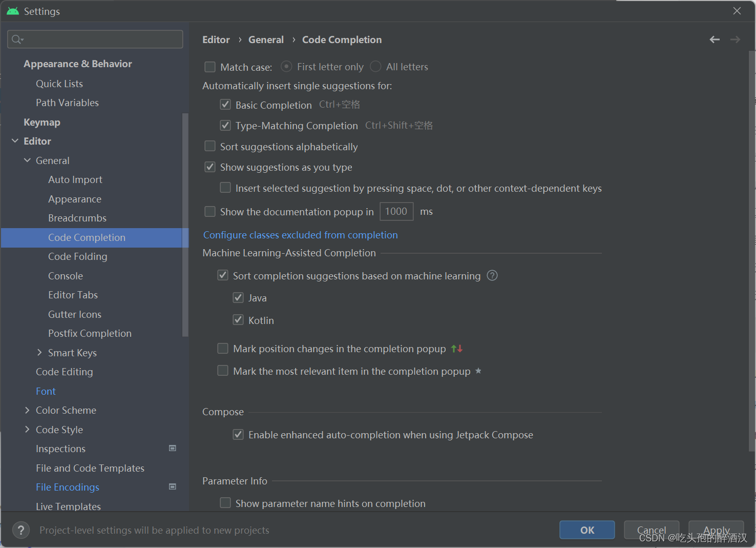The width and height of the screenshot is (756, 548).
Task: Click the back navigation arrow near top right
Action: coord(715,39)
